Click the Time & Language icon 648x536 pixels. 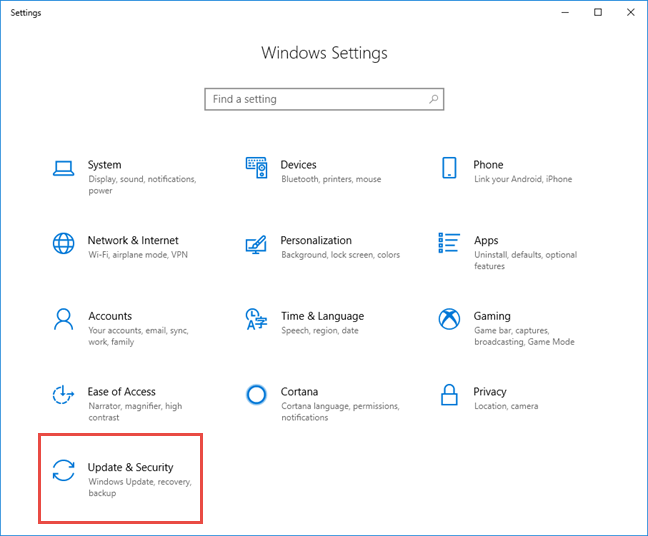(257, 319)
